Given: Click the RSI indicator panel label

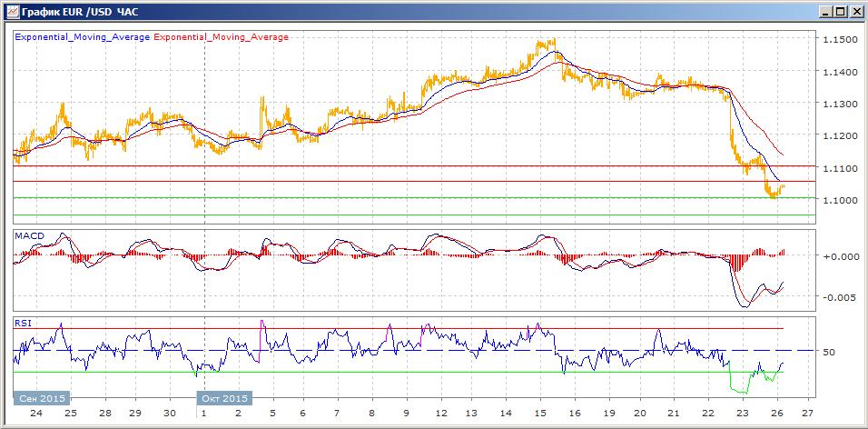Looking at the screenshot, I should tap(24, 323).
